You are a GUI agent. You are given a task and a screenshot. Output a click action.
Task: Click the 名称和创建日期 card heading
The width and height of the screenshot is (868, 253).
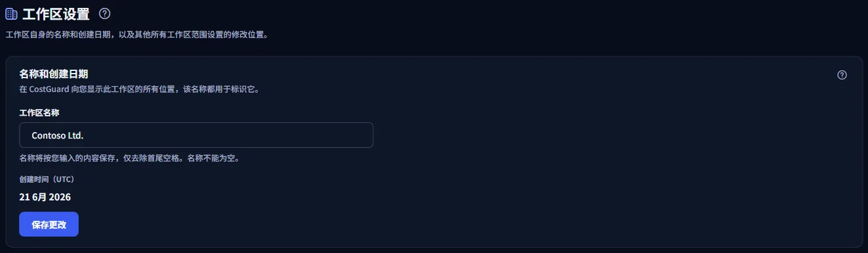54,74
